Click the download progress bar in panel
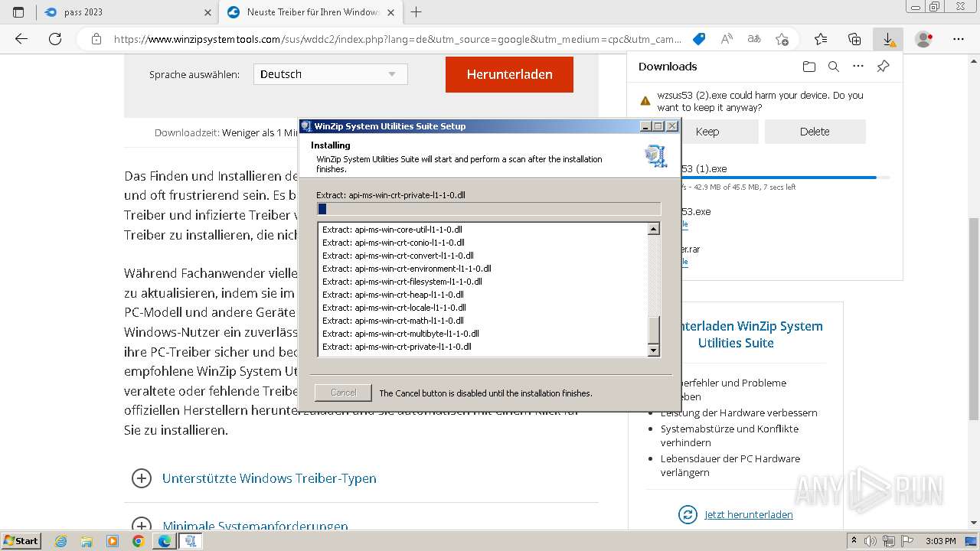This screenshot has height=551, width=980. click(786, 178)
